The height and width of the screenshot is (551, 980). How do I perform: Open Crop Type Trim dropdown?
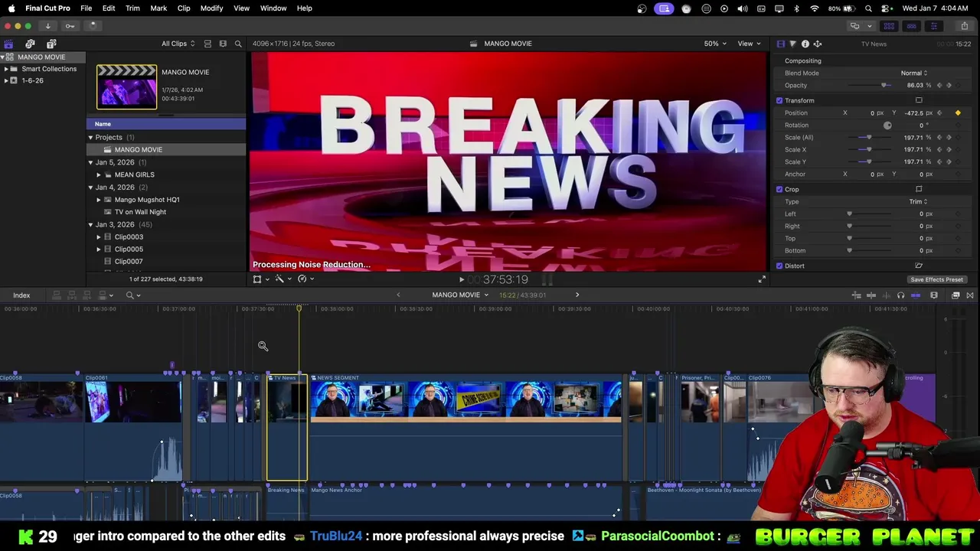tap(918, 202)
